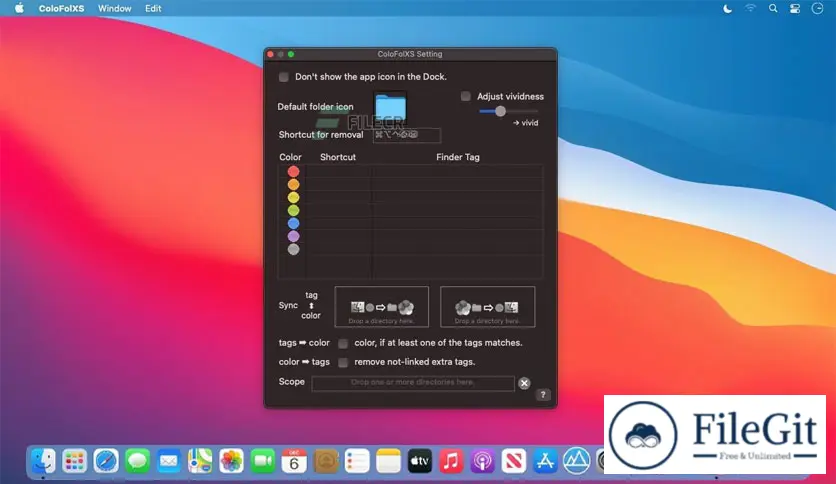Open the Edit menu
Screen dimensions: 836x484
[153, 9]
